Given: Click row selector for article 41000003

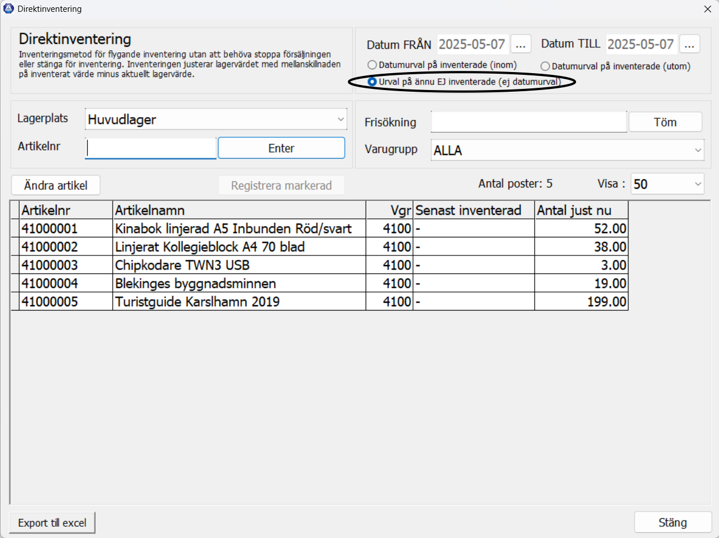Looking at the screenshot, I should [x=15, y=265].
